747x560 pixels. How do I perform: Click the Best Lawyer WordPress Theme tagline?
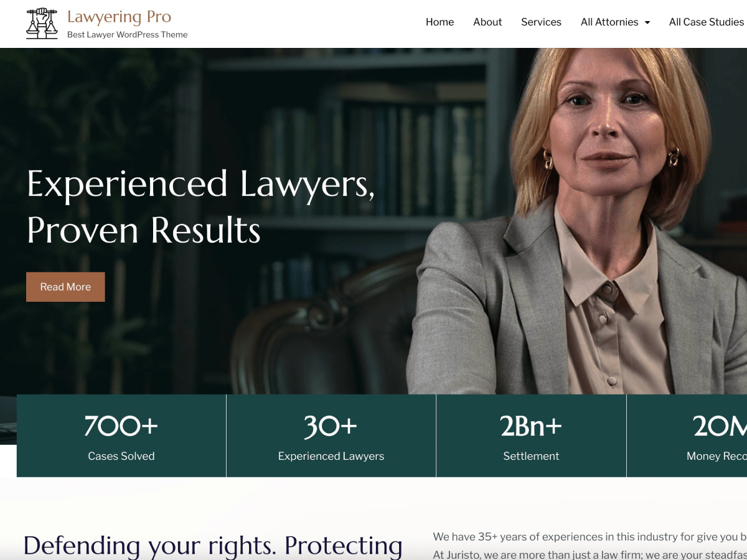tap(127, 35)
